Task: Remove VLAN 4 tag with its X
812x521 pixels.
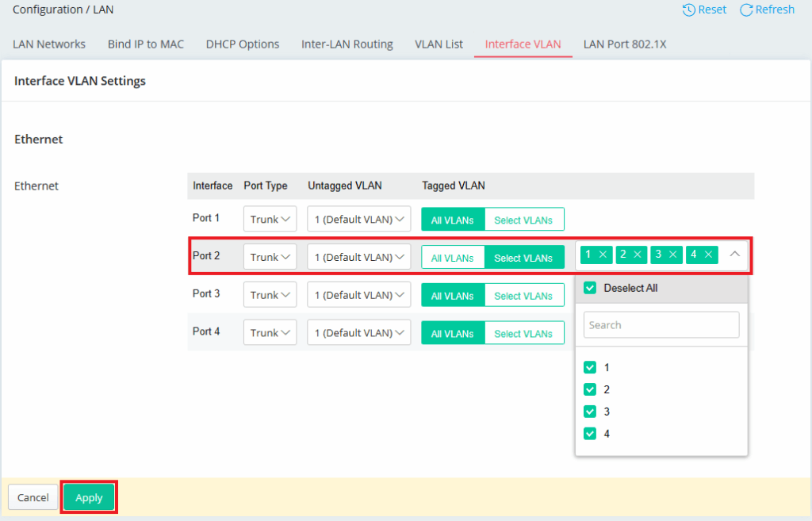Action: point(708,255)
